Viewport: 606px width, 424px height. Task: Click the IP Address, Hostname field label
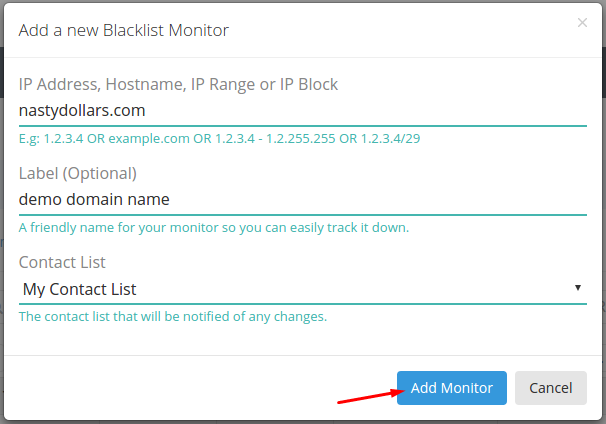(178, 84)
